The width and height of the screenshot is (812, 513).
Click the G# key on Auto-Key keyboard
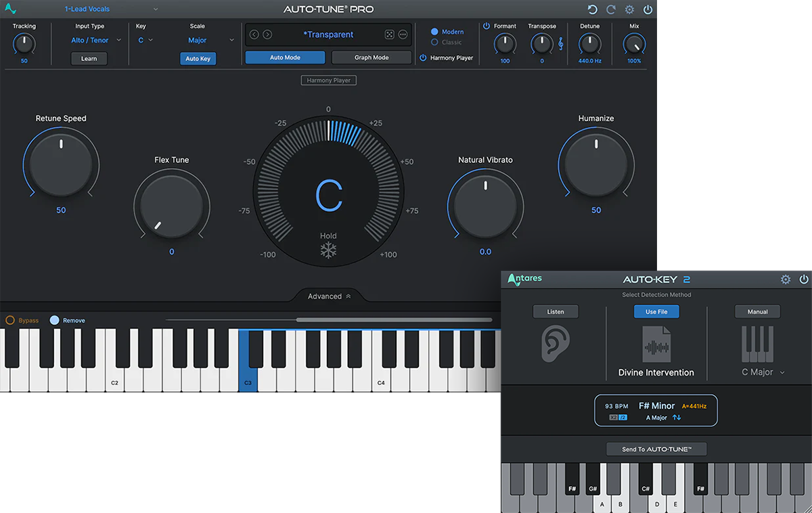pyautogui.click(x=593, y=479)
